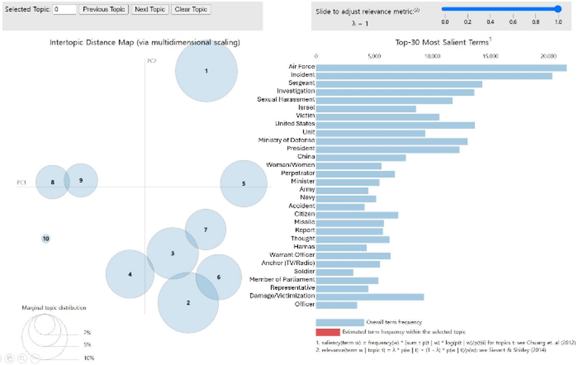Click the Damage/Victimization term bar
This screenshot has width=588, height=365.
[x=370, y=297]
